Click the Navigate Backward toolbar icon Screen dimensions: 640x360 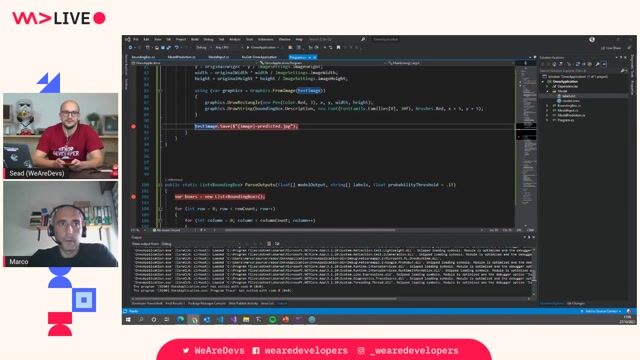pos(131,48)
